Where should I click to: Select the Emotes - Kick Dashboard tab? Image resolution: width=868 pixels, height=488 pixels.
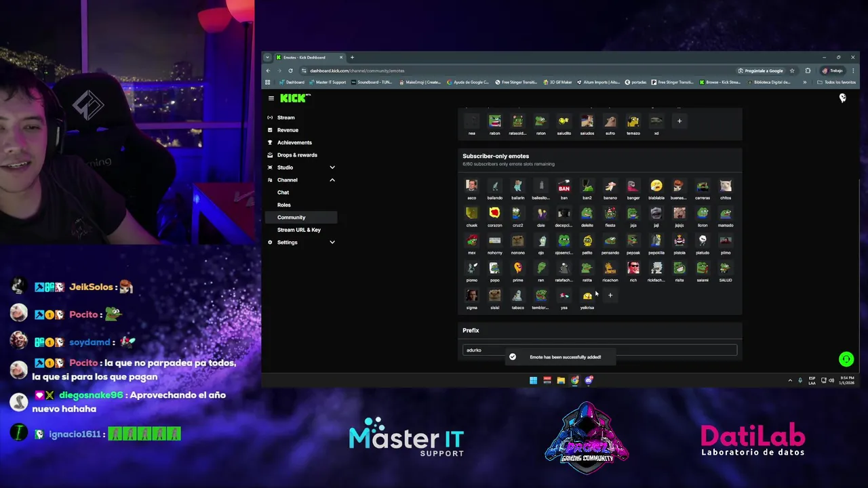pos(309,58)
